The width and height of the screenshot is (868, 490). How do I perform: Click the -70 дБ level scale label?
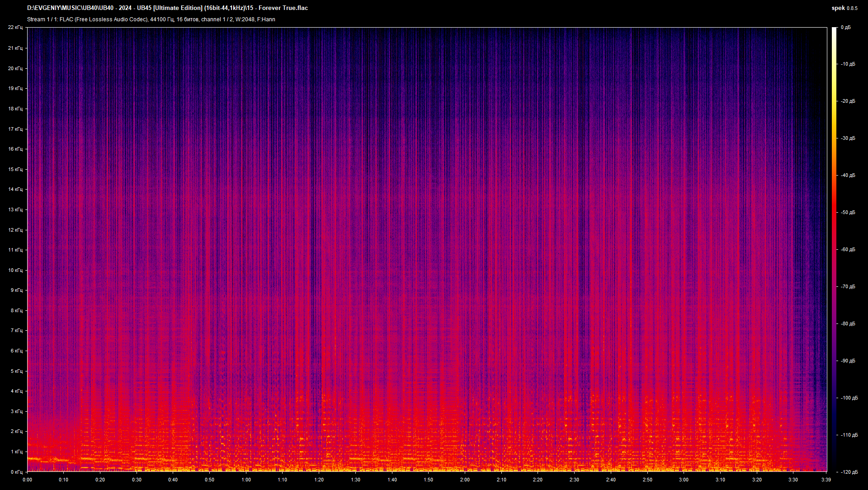pos(848,287)
